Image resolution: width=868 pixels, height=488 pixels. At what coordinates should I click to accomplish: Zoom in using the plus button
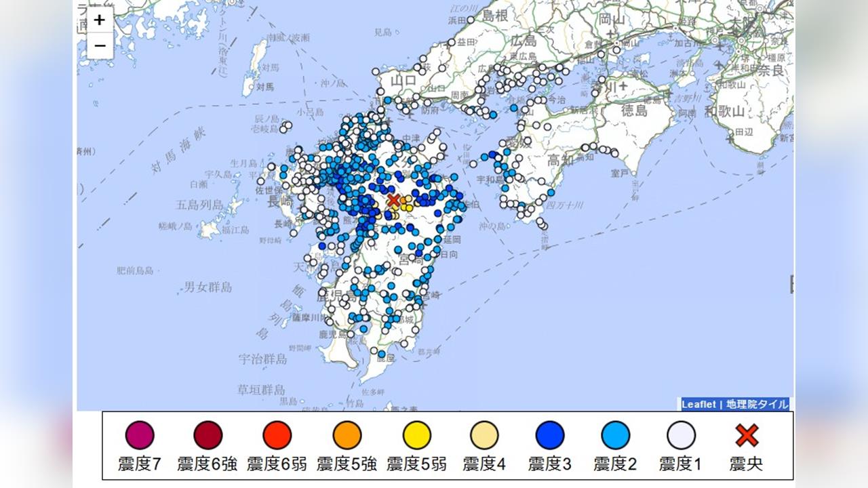pyautogui.click(x=100, y=21)
